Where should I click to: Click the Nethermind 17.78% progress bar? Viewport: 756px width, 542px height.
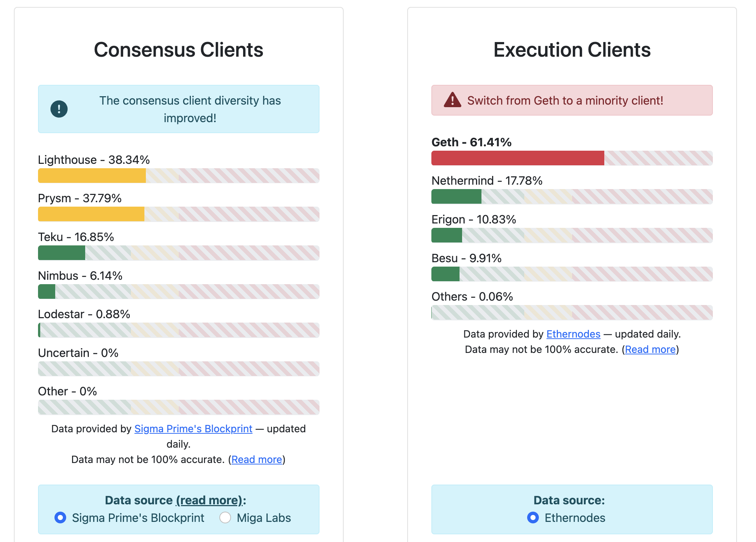tap(572, 197)
